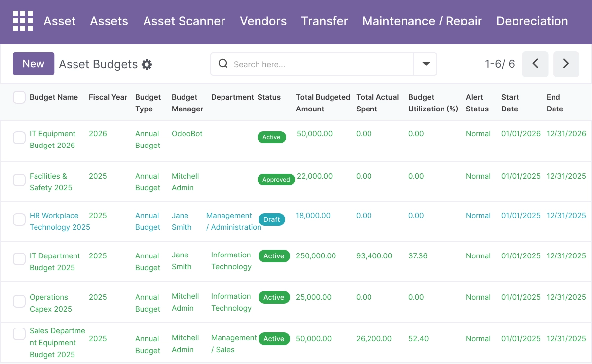Open IT Equipment Budget 2026 record
Image resolution: width=592 pixels, height=364 pixels.
click(x=53, y=140)
